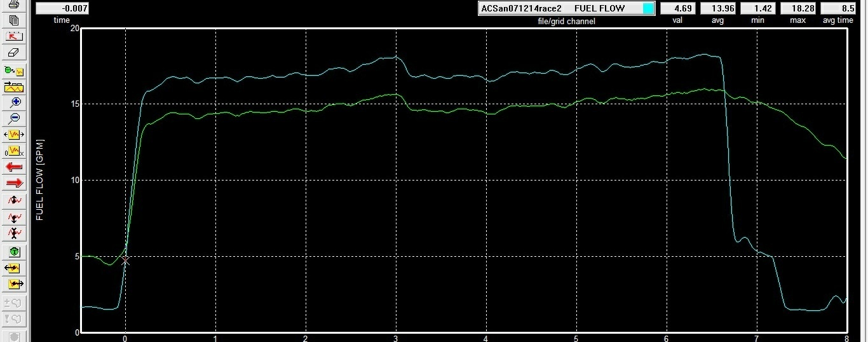Click the horizontal expand graph icon
Image resolution: width=868 pixels, height=342 pixels.
[x=14, y=135]
